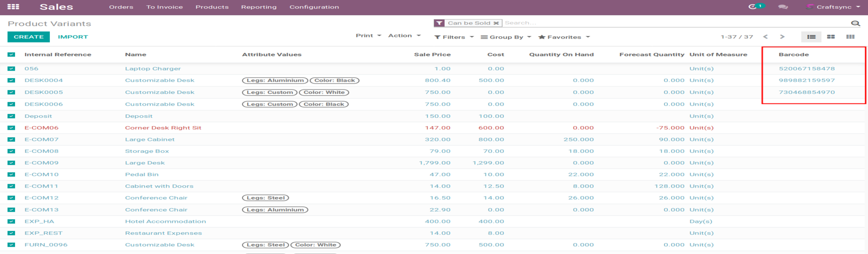Open the Group By dropdown
This screenshot has width=868, height=254.
pyautogui.click(x=506, y=37)
